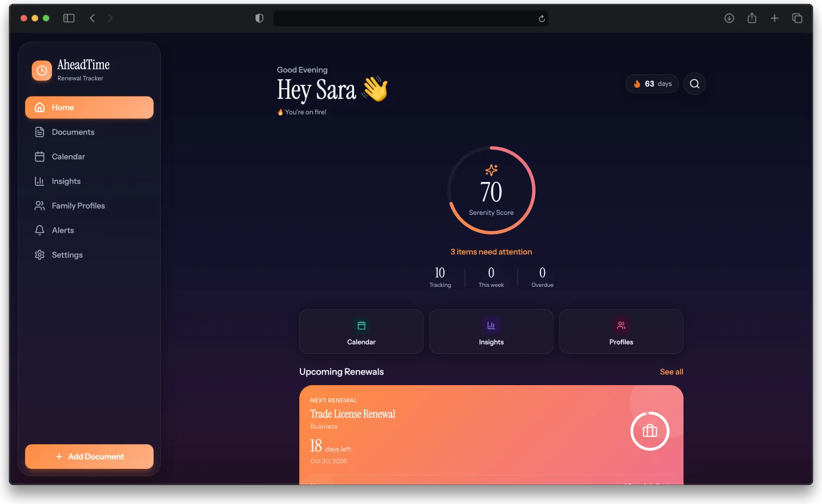Viewport: 822px width, 504px height.
Task: Go back with the browser back arrow
Action: tap(92, 18)
